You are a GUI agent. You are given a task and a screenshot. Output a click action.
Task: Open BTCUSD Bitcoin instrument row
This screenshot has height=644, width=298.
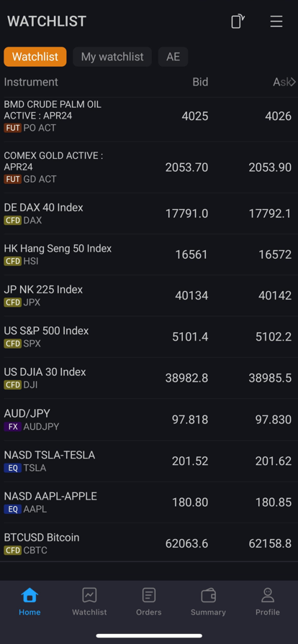(x=149, y=543)
